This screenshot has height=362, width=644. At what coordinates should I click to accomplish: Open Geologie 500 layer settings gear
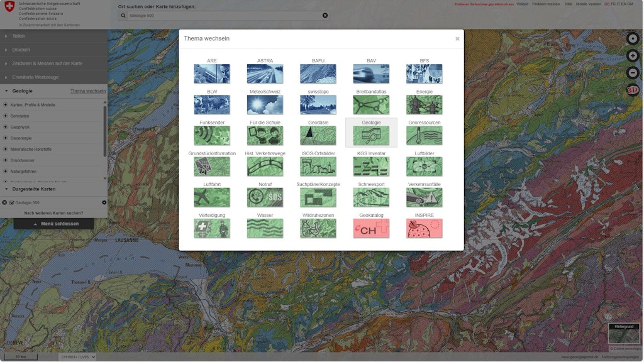tap(104, 202)
